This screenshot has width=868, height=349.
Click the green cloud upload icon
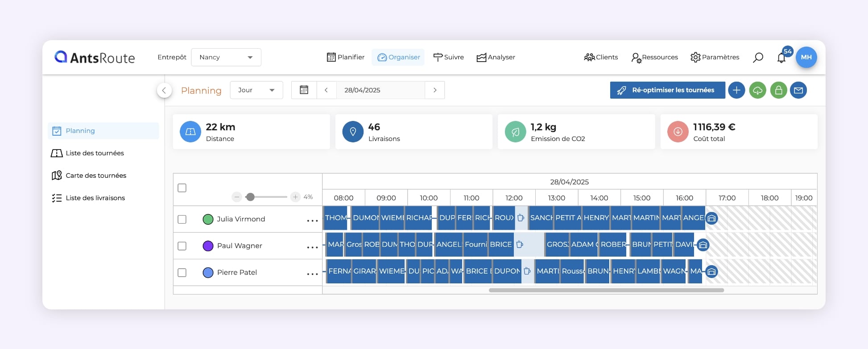click(757, 90)
